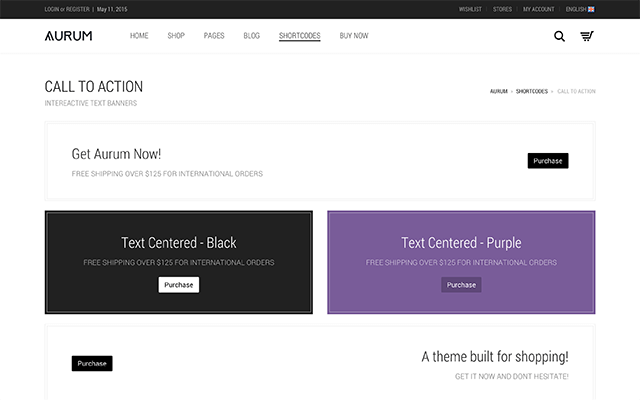Open the search magnifier icon
The height and width of the screenshot is (400, 640).
point(559,36)
